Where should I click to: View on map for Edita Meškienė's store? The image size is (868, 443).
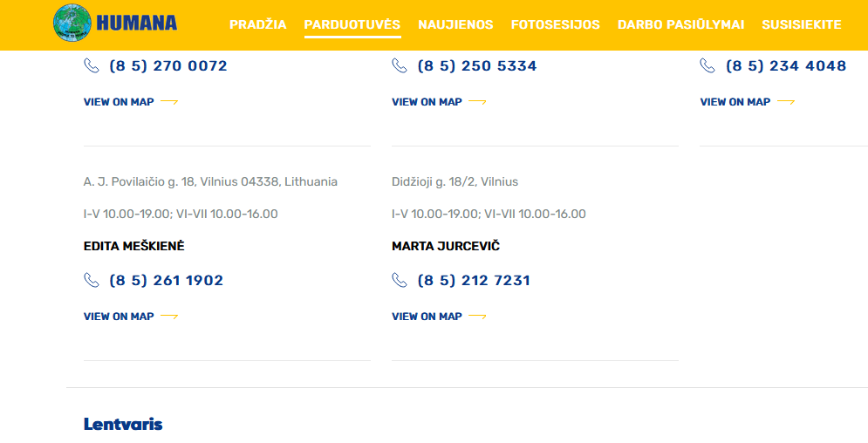tap(119, 317)
